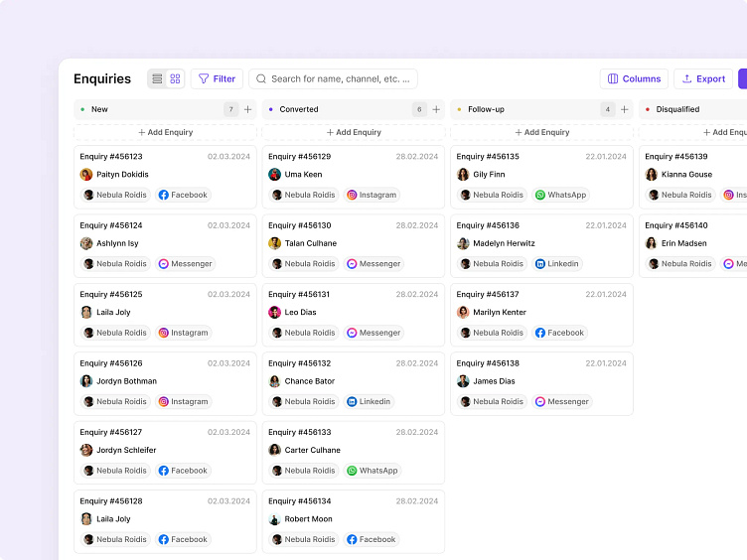Click date 22.01.2024 on Enquiry #456138
Viewport: 747px width, 560px height.
pos(606,363)
